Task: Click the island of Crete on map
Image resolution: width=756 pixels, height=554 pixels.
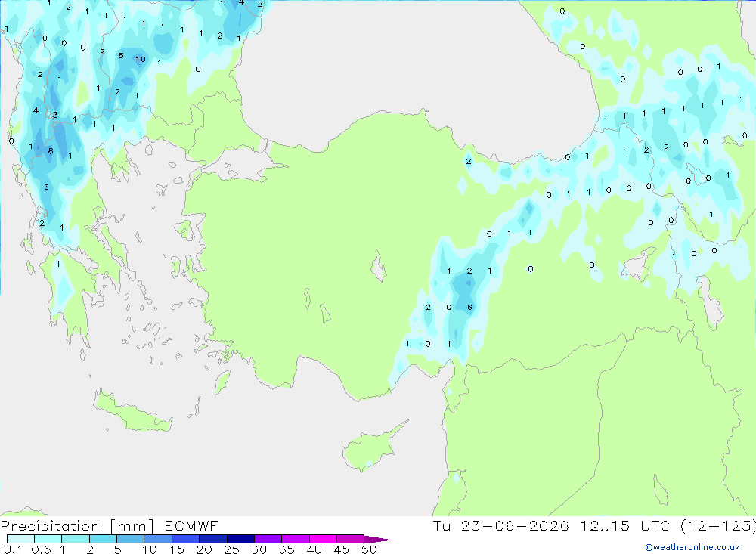Action: point(131,412)
